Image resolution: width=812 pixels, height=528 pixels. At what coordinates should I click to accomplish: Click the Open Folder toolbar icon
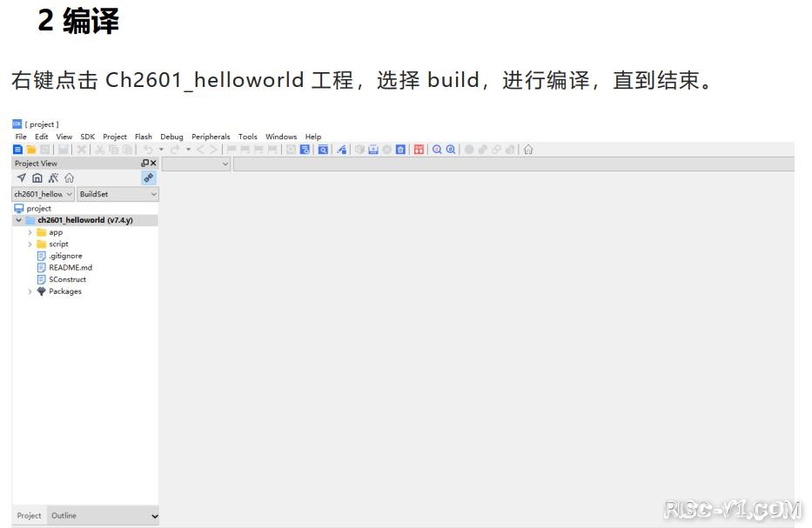coord(31,150)
